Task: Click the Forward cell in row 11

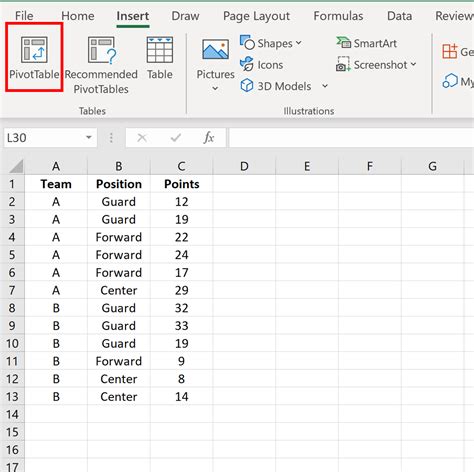Action: (x=119, y=361)
